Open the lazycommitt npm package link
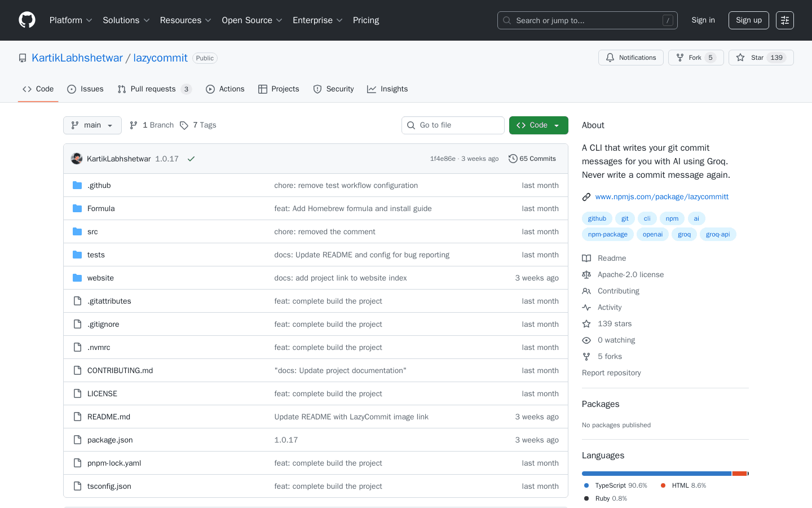Image resolution: width=812 pixels, height=508 pixels. coord(661,196)
